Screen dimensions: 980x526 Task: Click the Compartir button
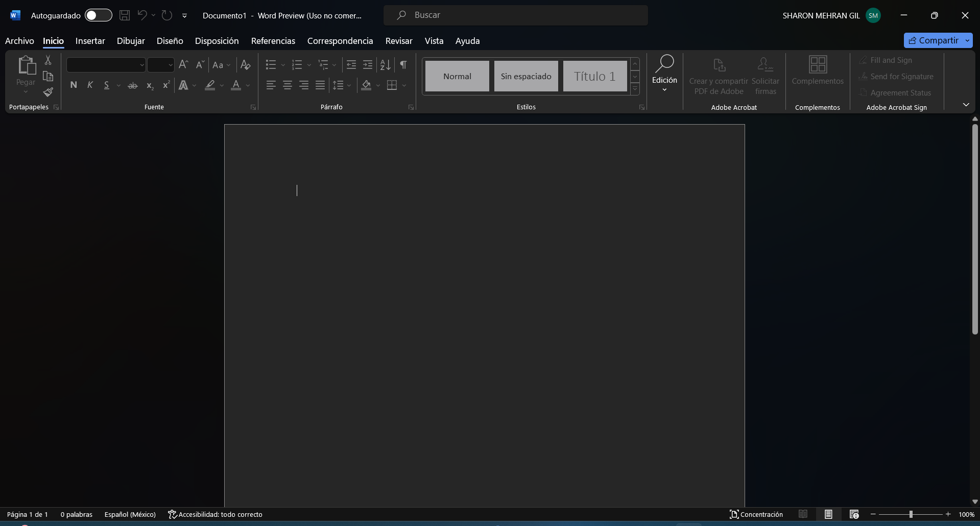point(934,40)
